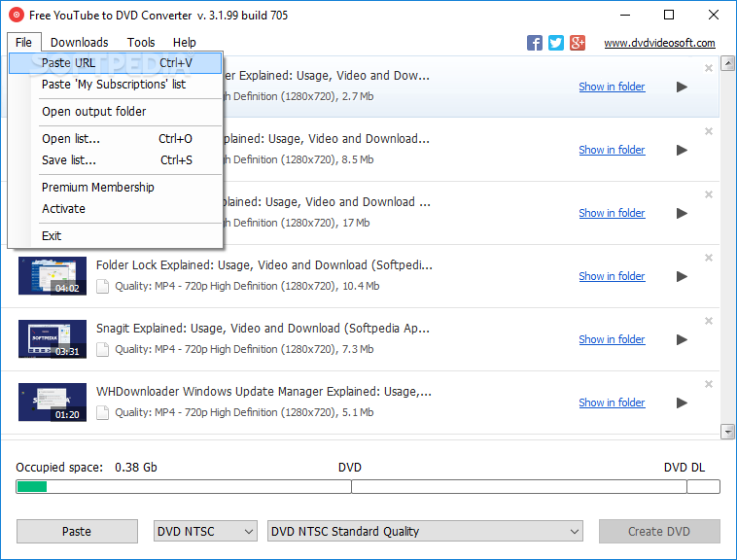This screenshot has width=737, height=560.
Task: Show WHDownloader video in folder
Action: [x=612, y=403]
